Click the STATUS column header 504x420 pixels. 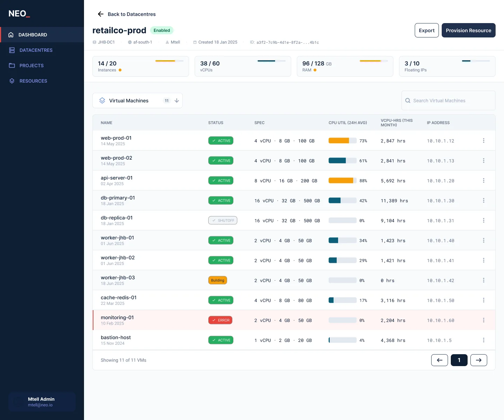216,123
